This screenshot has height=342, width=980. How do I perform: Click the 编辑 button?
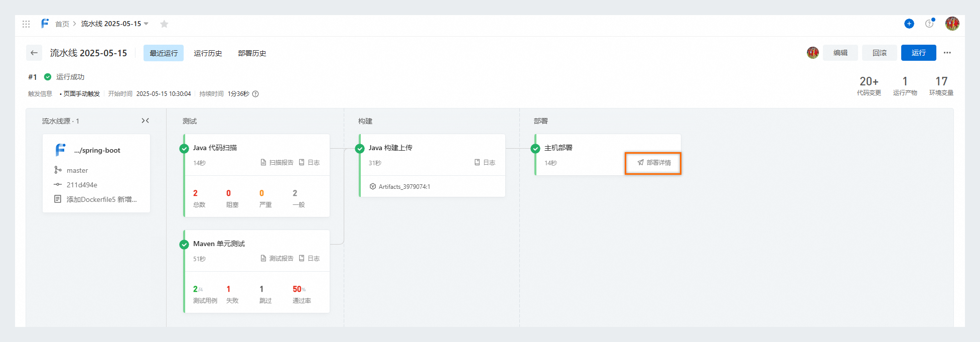(x=840, y=53)
